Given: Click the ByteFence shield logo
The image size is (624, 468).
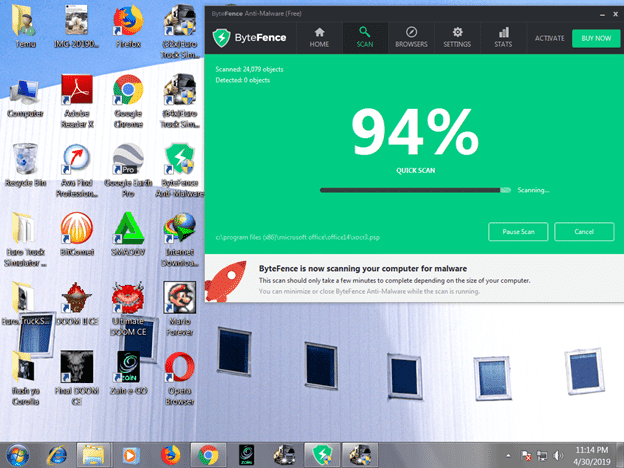Looking at the screenshot, I should (x=221, y=38).
